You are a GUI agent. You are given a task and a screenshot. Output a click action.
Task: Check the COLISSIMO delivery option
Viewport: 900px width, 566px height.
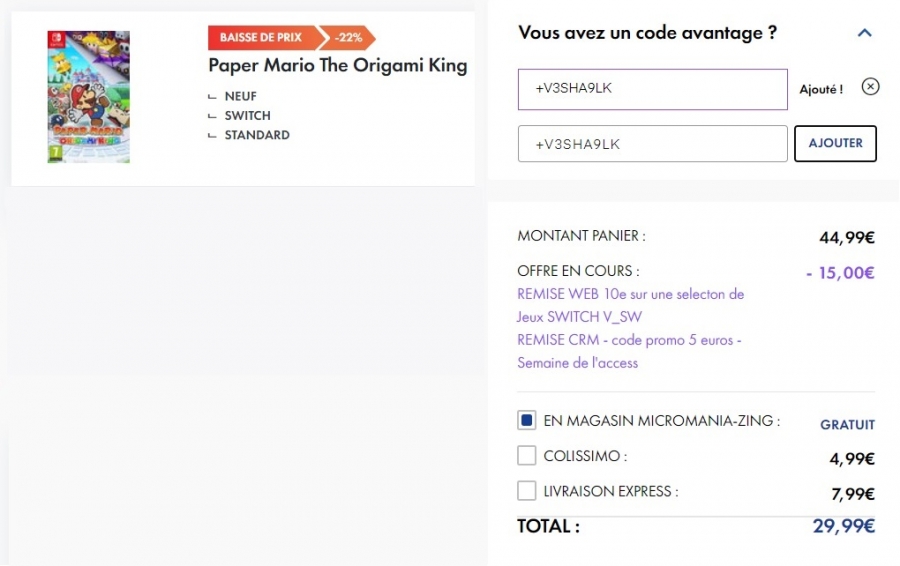(x=527, y=456)
